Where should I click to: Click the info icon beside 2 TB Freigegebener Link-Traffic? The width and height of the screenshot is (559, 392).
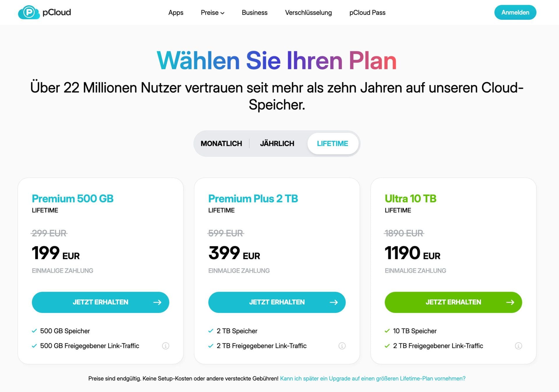coord(342,346)
